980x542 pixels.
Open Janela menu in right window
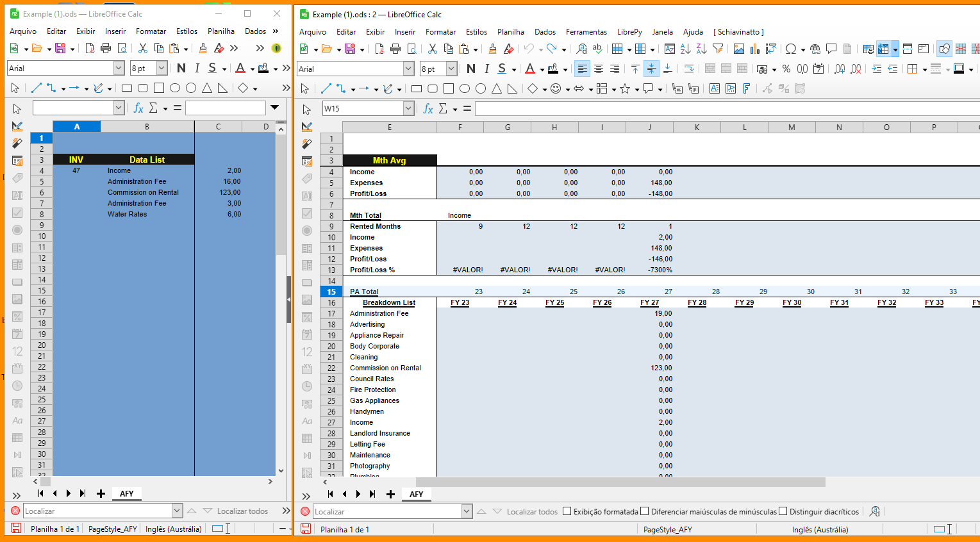(663, 31)
